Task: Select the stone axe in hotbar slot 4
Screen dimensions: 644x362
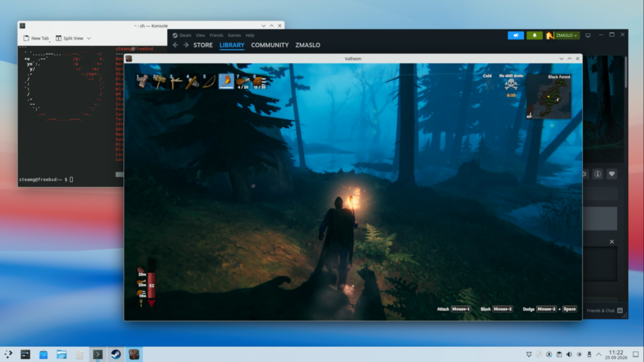Action: coord(192,81)
